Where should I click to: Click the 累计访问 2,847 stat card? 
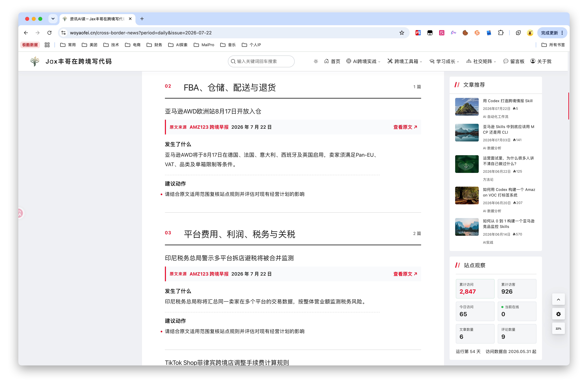click(x=475, y=289)
